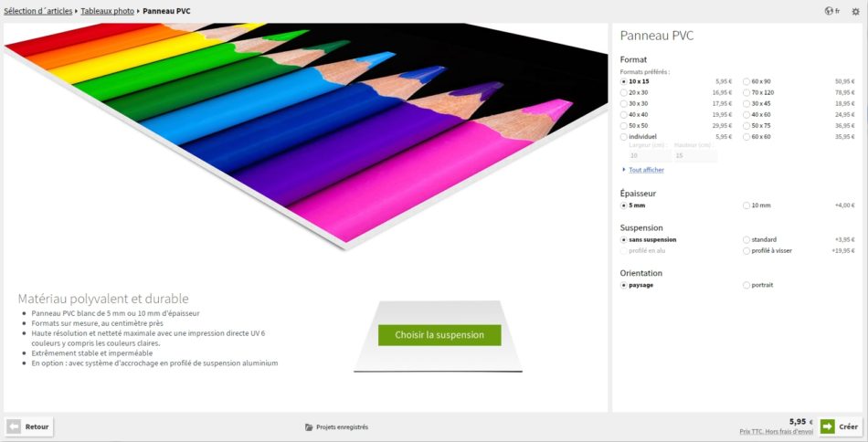
Task: Click the Hauteur height input field
Action: pos(694,155)
